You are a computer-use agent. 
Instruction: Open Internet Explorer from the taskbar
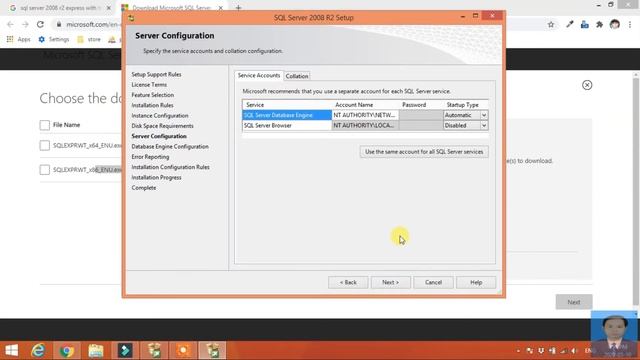tap(38, 350)
